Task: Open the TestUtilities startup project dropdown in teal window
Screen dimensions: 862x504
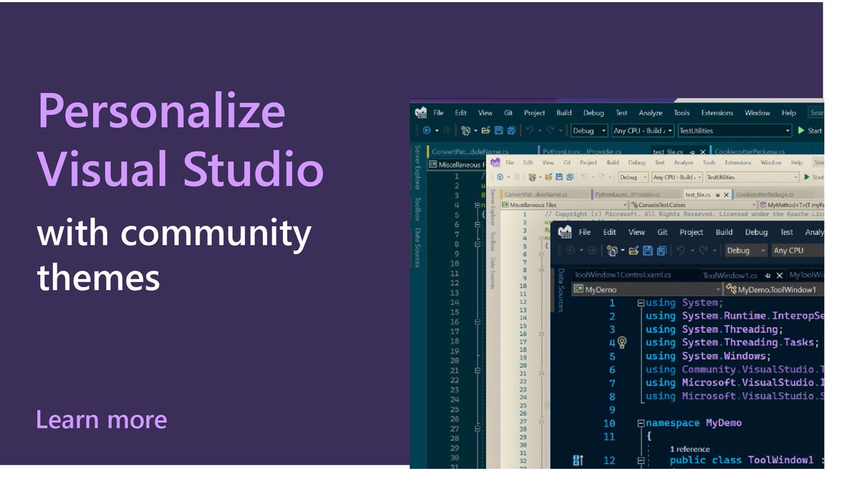Action: point(734,131)
